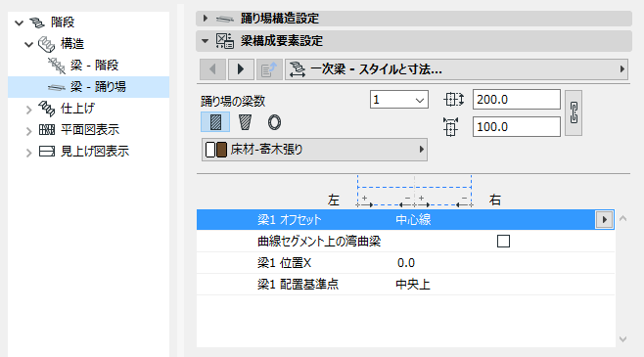Expand the 平面図表示 tree node

point(28,131)
